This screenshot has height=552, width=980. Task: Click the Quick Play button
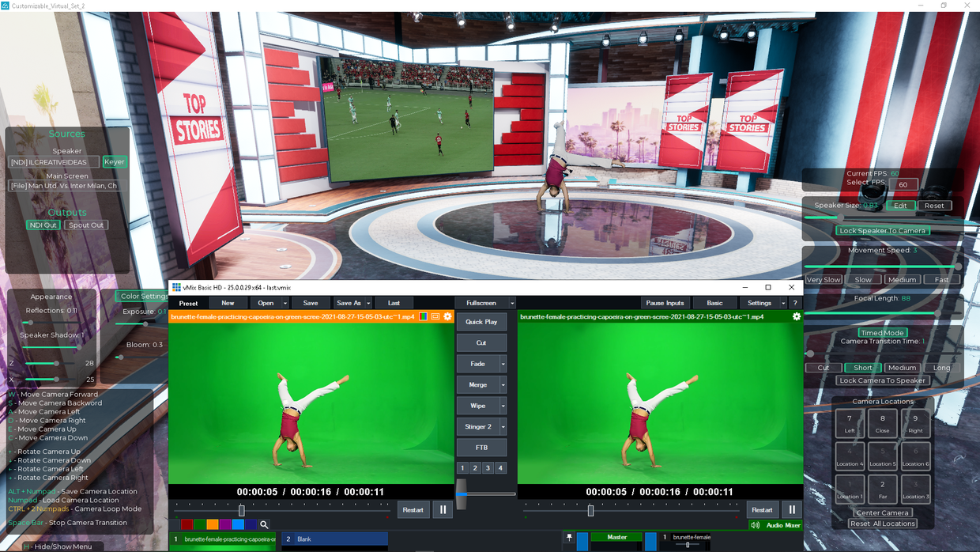(x=481, y=322)
